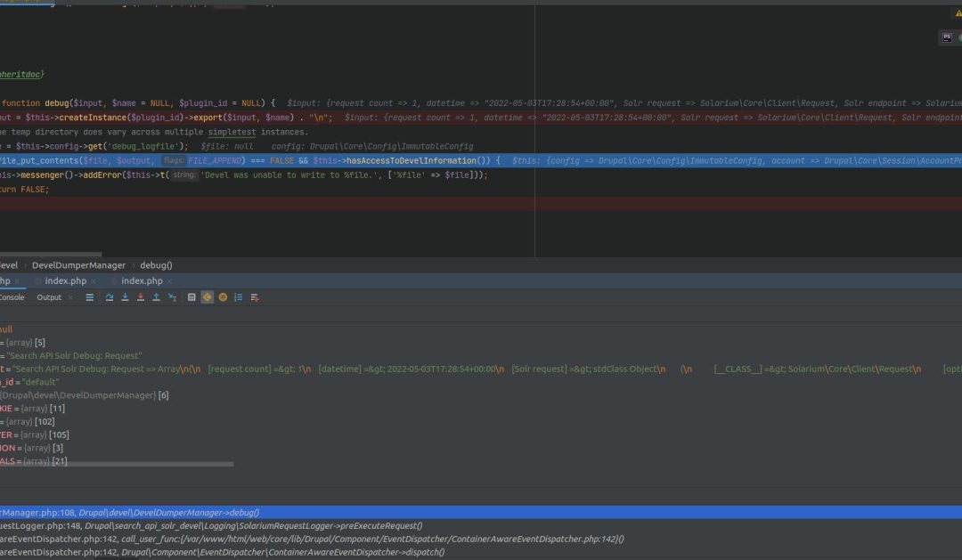
Task: Toggle the round coin-shaped icon in toolbar
Action: 222,297
